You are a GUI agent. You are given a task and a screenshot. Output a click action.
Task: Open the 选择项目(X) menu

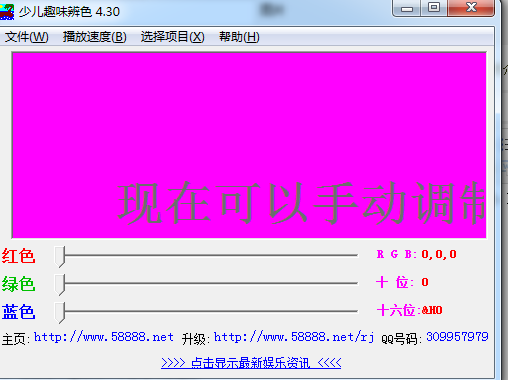[x=172, y=37]
